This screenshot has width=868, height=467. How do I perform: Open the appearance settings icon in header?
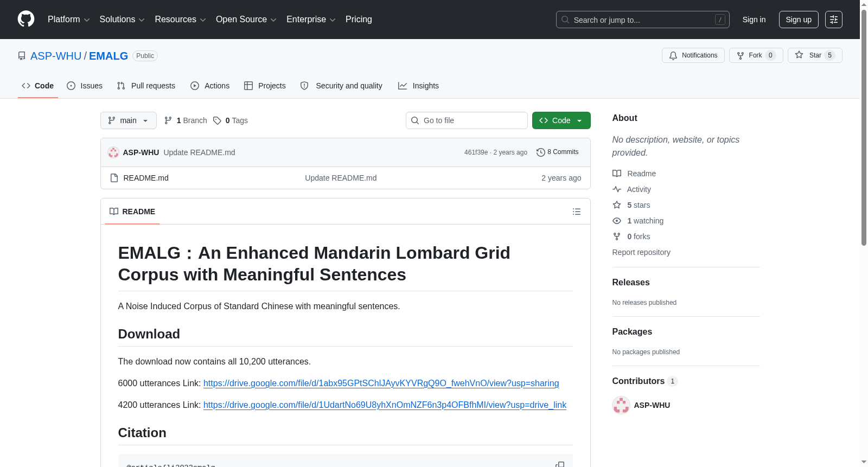(x=834, y=20)
